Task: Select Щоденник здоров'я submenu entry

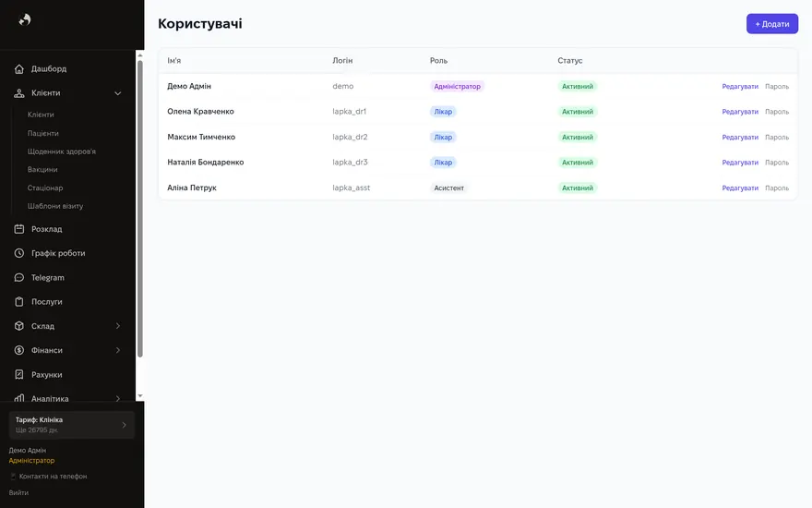Action: point(62,151)
